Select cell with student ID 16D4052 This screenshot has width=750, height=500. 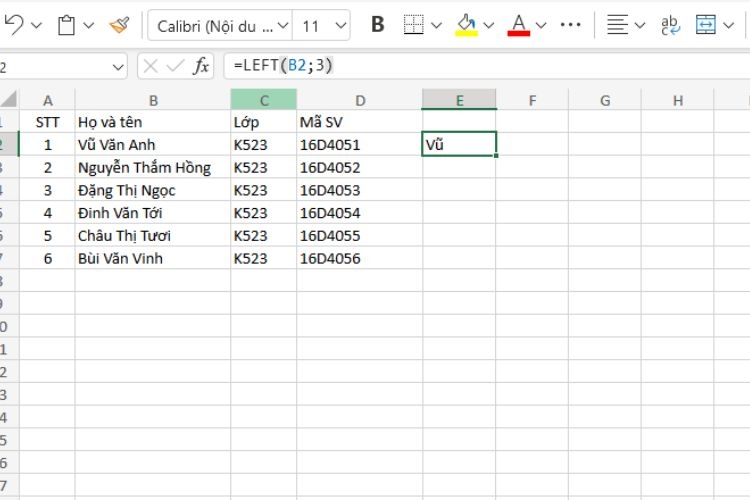click(x=360, y=167)
